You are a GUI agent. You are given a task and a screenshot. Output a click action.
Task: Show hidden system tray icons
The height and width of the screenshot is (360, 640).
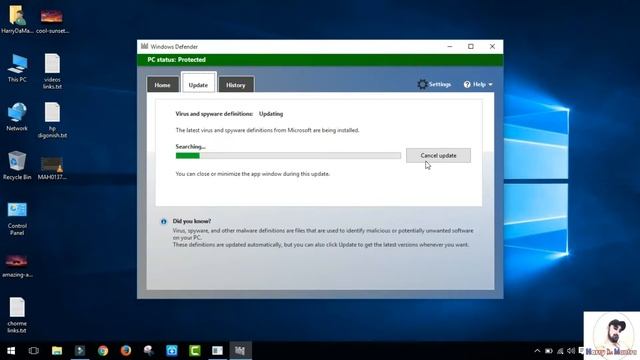pyautogui.click(x=537, y=351)
